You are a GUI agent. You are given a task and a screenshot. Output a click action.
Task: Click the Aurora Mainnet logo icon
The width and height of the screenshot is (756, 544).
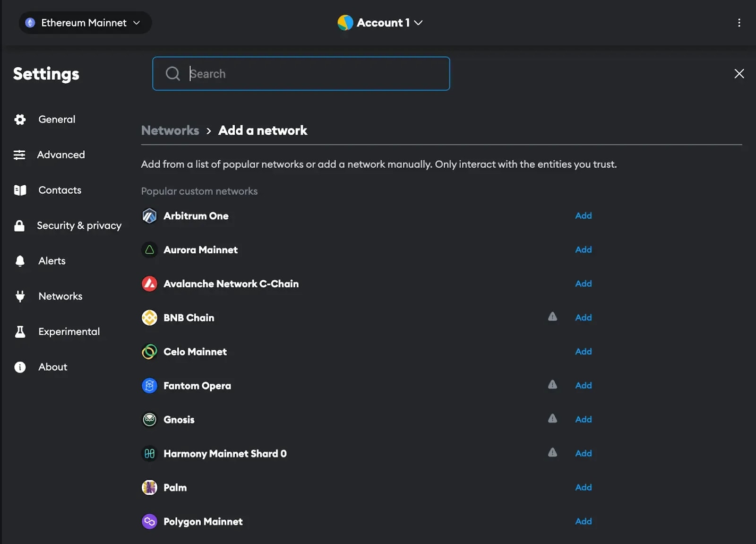pos(149,250)
